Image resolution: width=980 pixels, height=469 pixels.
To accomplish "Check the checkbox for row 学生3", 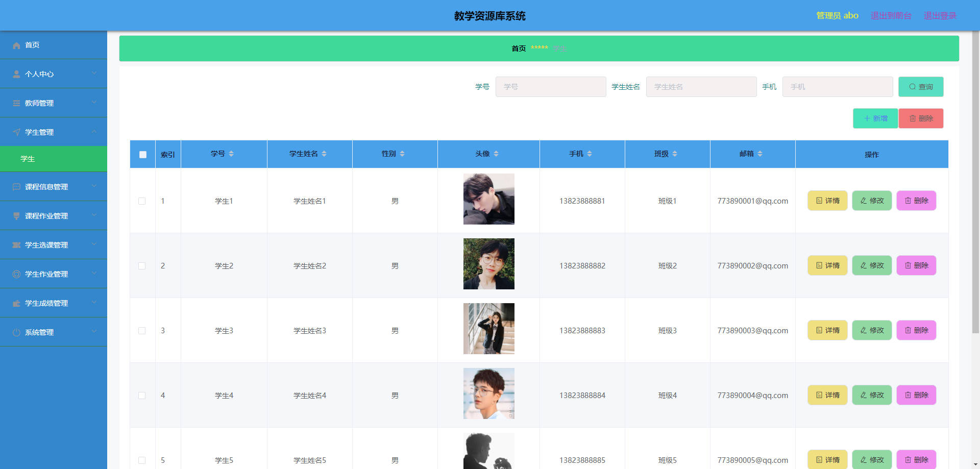I will 142,331.
